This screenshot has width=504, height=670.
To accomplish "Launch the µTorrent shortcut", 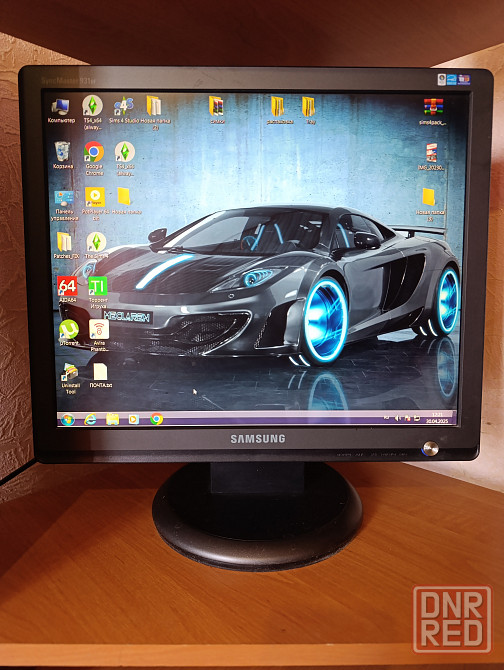I will pos(69,333).
